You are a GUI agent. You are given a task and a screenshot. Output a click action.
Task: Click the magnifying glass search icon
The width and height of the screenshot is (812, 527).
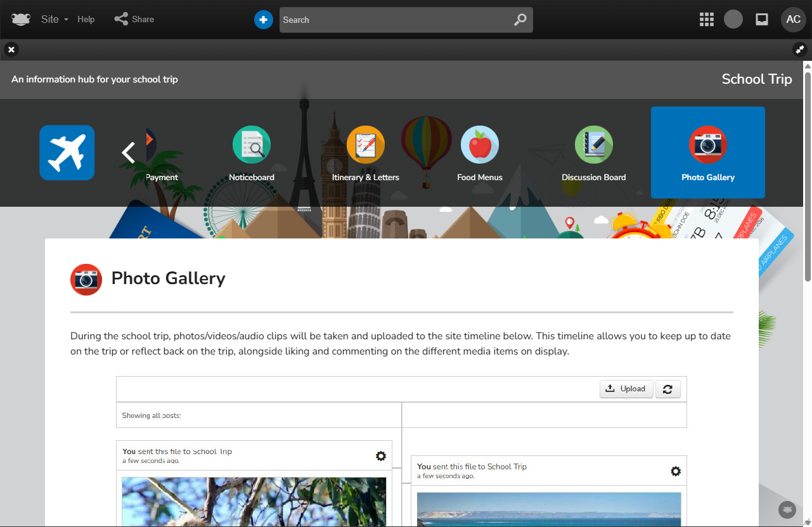[x=520, y=20]
